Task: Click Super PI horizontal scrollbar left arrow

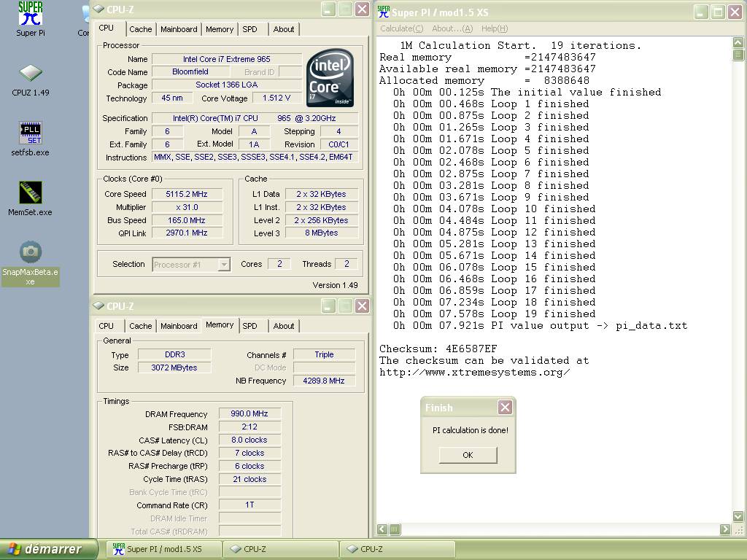Action: (x=382, y=529)
